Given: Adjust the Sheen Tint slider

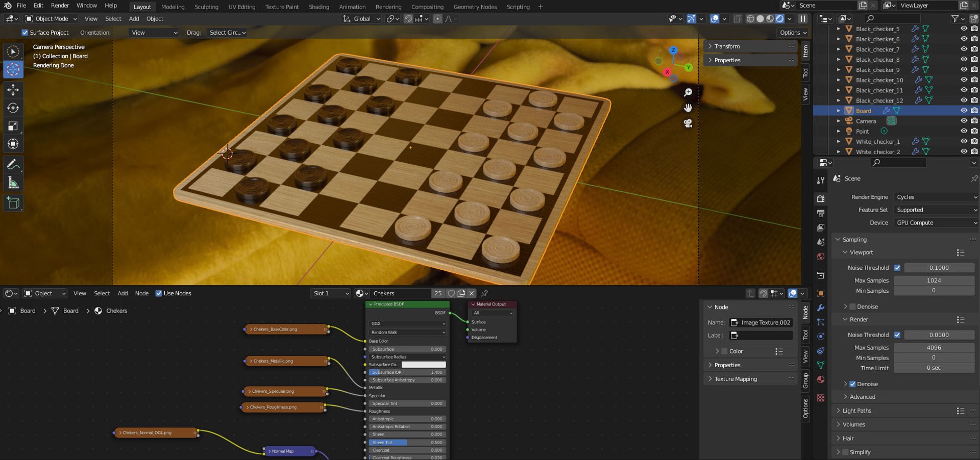Looking at the screenshot, I should point(407,443).
